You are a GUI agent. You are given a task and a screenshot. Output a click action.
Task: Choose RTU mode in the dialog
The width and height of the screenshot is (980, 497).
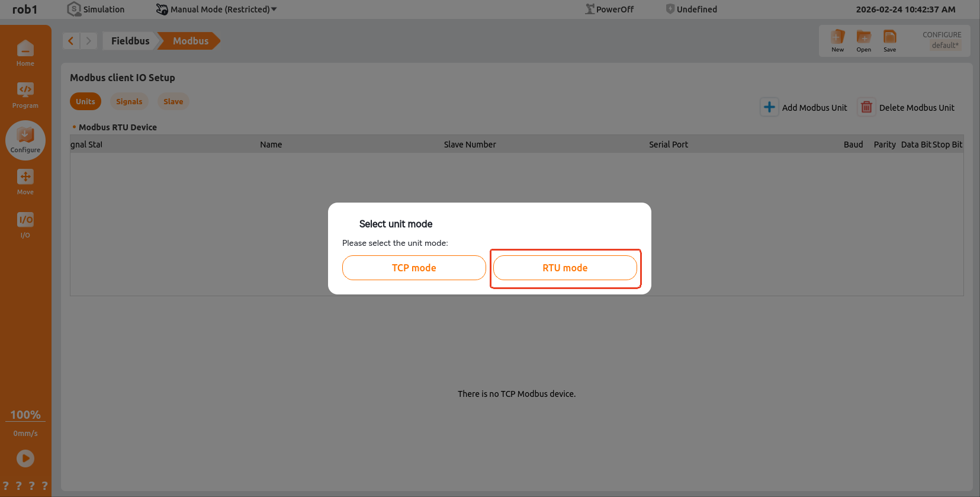[x=565, y=268]
